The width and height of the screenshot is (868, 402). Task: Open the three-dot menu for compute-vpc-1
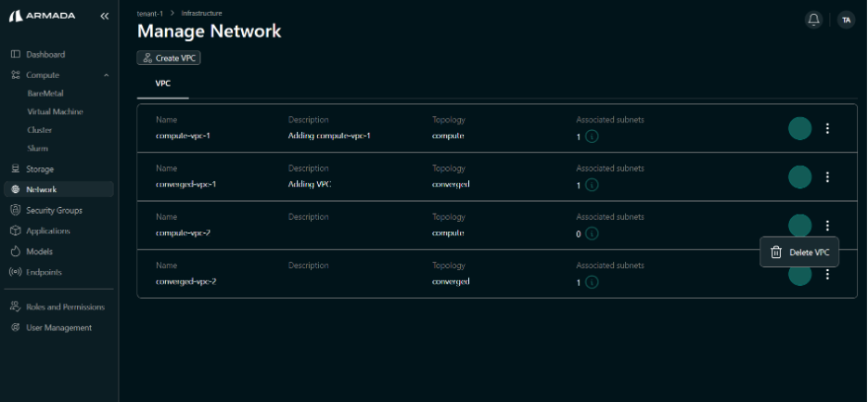[827, 129]
